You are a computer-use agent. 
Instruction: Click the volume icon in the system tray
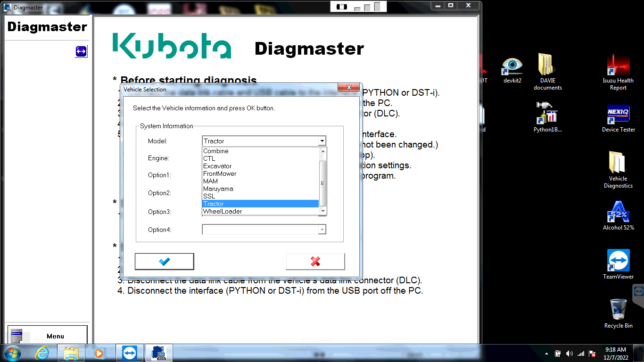570,353
